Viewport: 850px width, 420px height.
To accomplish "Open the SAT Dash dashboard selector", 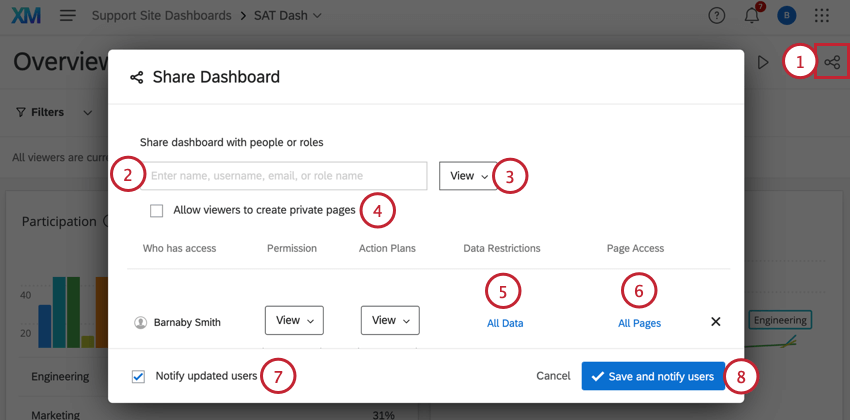I will [290, 16].
